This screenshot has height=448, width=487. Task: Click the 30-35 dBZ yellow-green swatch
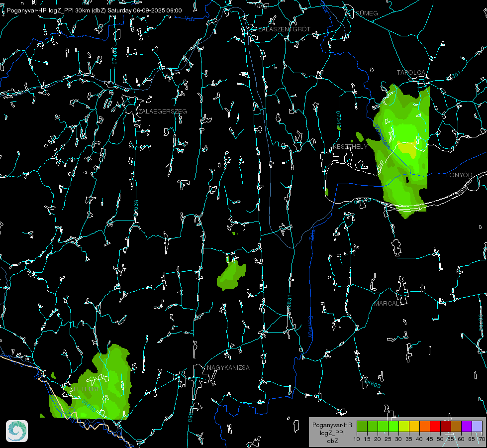[404, 426]
